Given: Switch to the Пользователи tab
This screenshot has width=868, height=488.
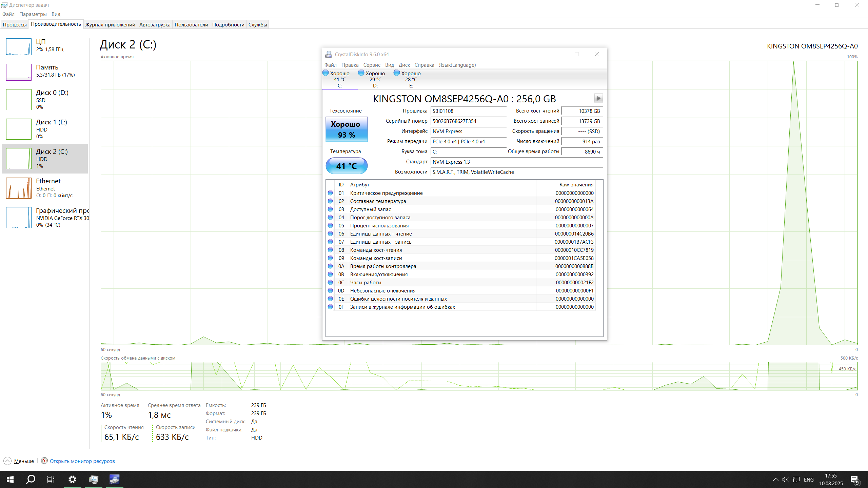Looking at the screenshot, I should pyautogui.click(x=191, y=24).
